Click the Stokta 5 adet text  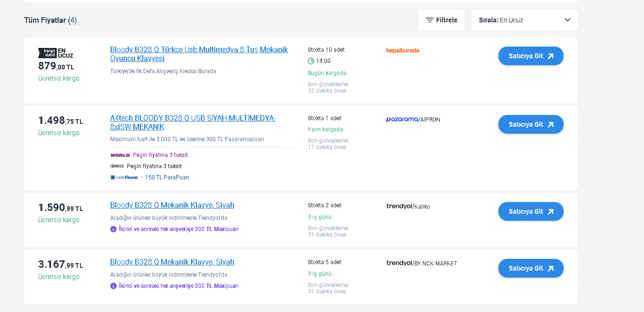pyautogui.click(x=325, y=262)
